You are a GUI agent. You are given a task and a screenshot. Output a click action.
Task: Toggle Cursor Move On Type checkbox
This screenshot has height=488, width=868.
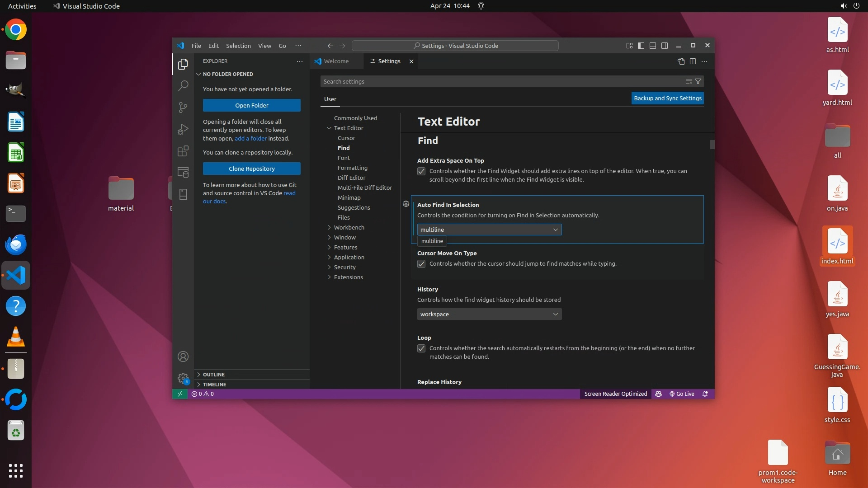421,264
